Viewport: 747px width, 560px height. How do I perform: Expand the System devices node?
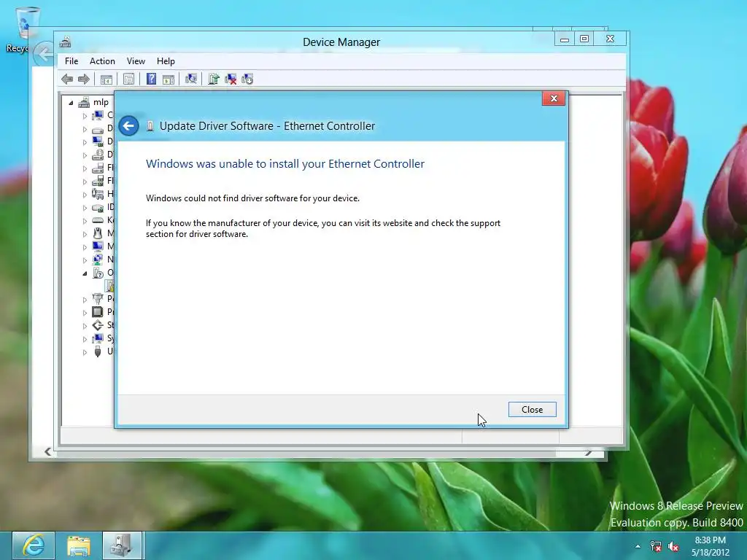coord(85,339)
